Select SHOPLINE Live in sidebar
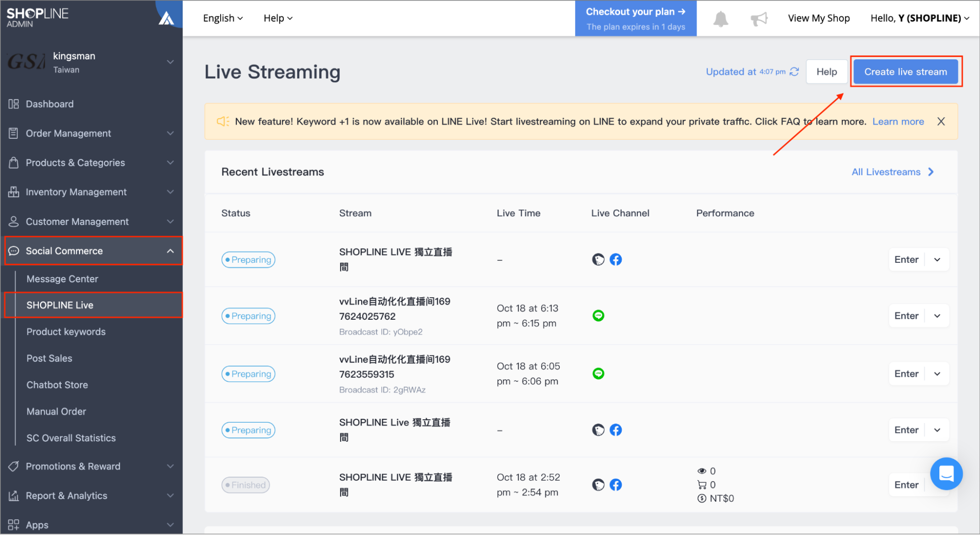980x535 pixels. (93, 305)
